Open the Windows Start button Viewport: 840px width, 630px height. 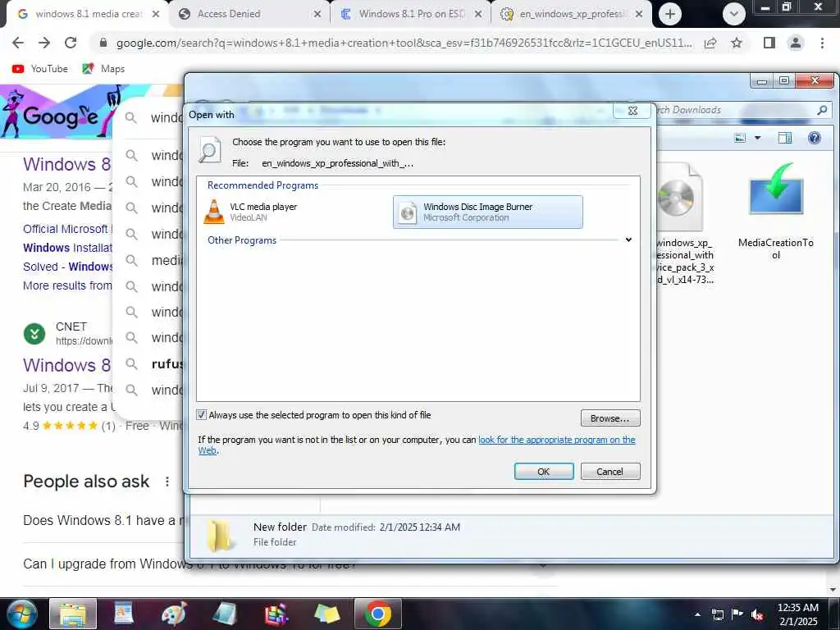[21, 614]
